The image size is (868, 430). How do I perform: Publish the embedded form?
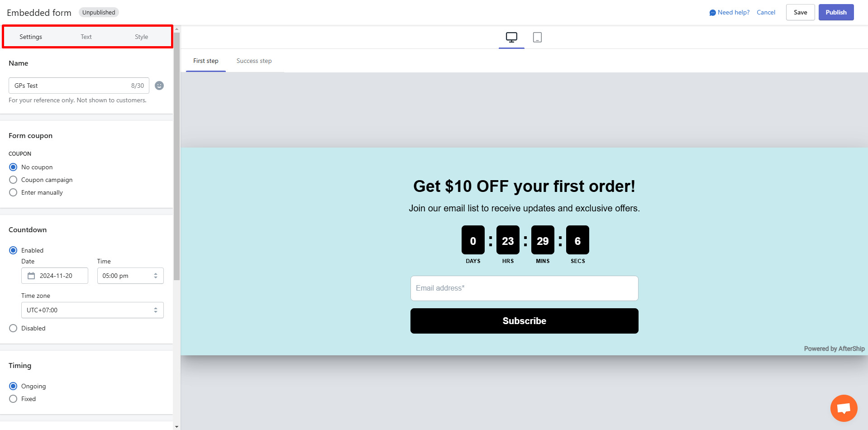click(x=835, y=12)
